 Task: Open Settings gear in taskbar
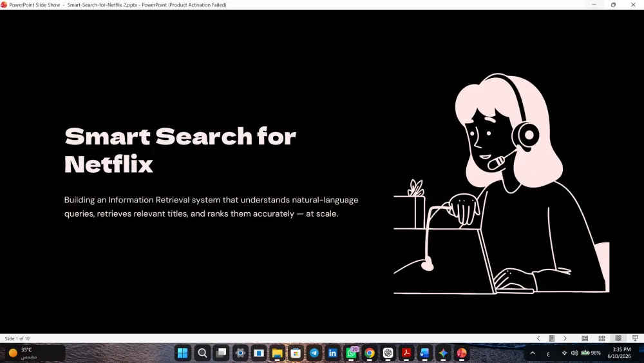click(x=240, y=353)
